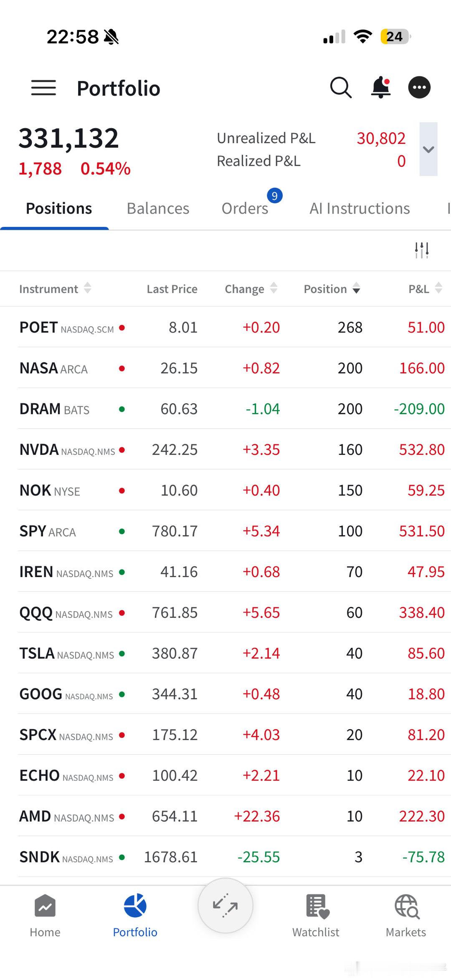Sort by P&L column arrows
The height and width of the screenshot is (980, 451).
pos(438,288)
